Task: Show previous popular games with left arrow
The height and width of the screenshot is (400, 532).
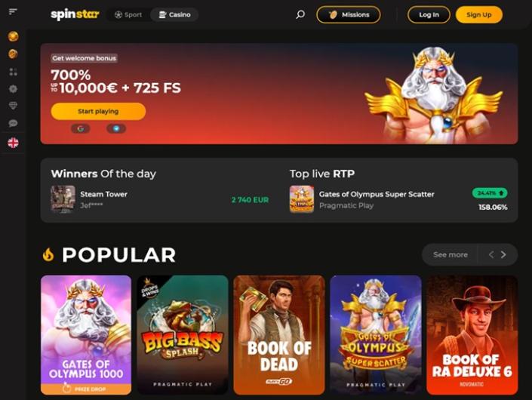Action: (x=491, y=254)
